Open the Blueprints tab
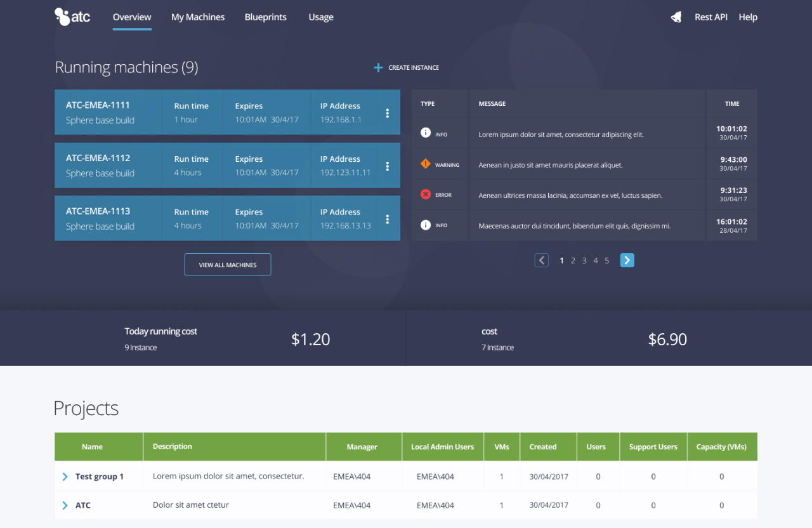The width and height of the screenshot is (812, 528). [265, 17]
